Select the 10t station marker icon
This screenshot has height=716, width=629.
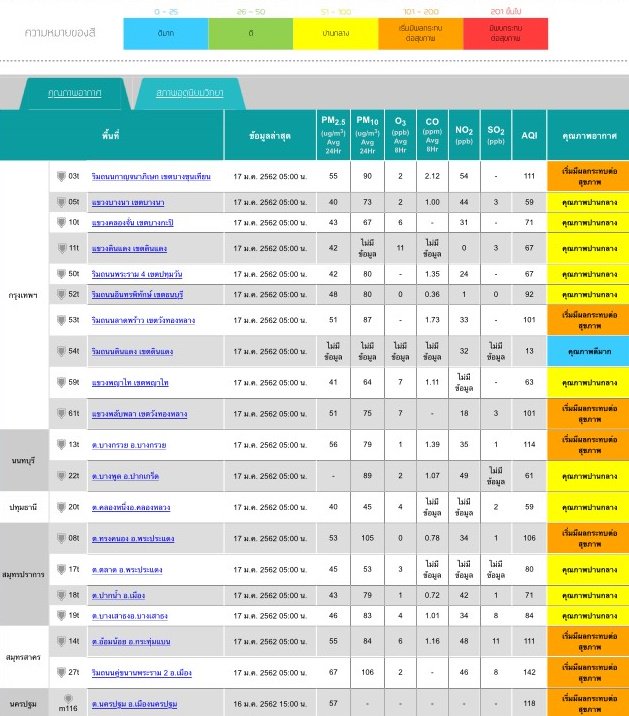point(61,222)
